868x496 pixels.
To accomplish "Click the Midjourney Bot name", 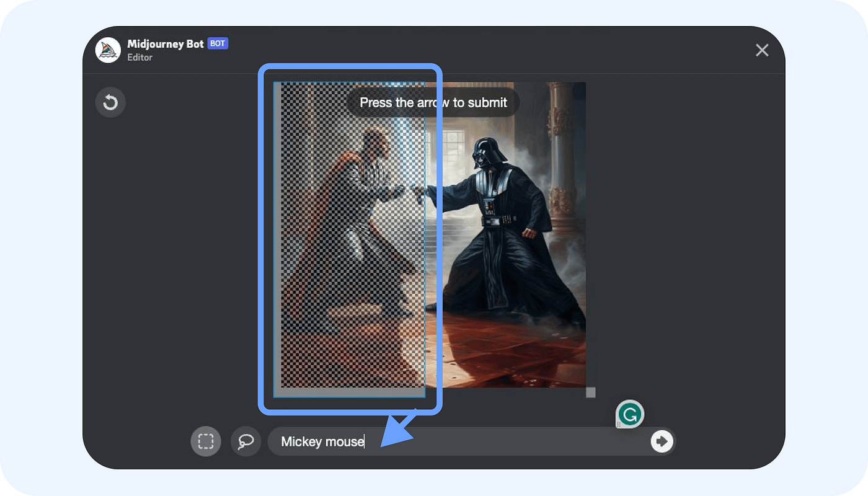I will [x=166, y=43].
